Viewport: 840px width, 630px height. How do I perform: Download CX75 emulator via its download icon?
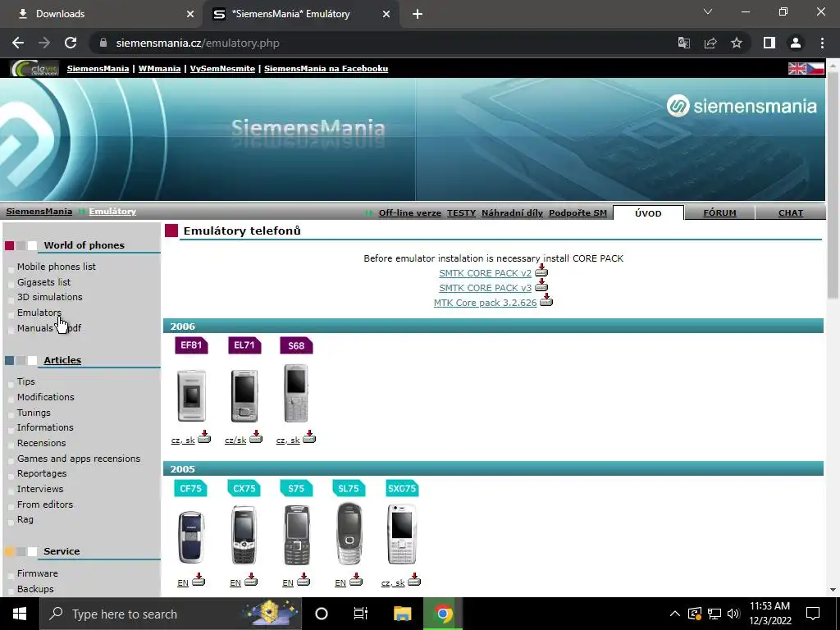click(x=251, y=580)
